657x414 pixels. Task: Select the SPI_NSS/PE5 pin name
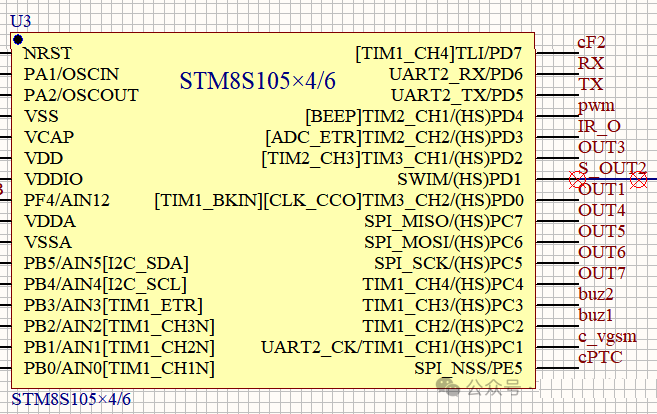tap(468, 369)
